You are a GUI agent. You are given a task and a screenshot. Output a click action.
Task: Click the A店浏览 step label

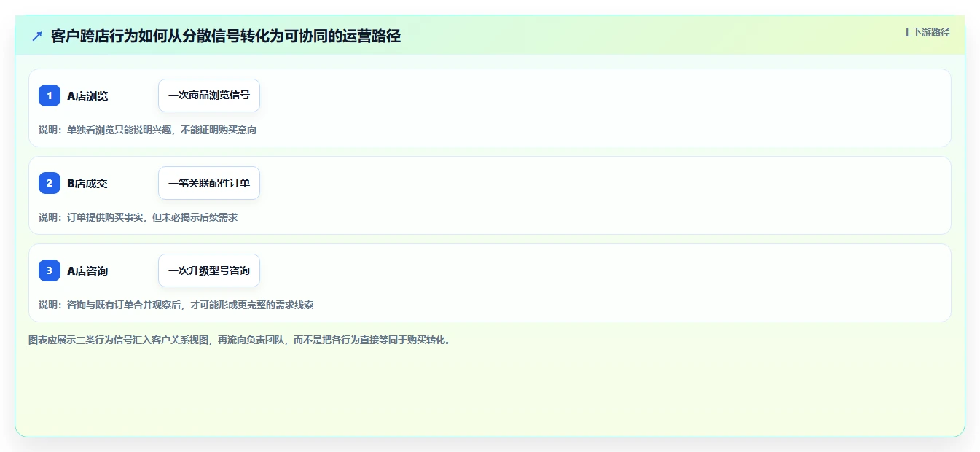[x=87, y=96]
